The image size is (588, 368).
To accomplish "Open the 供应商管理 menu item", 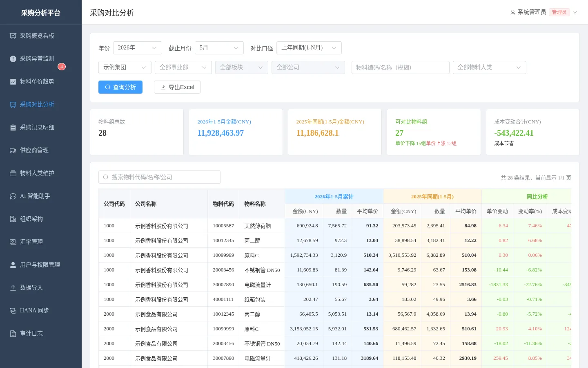I will [x=41, y=150].
